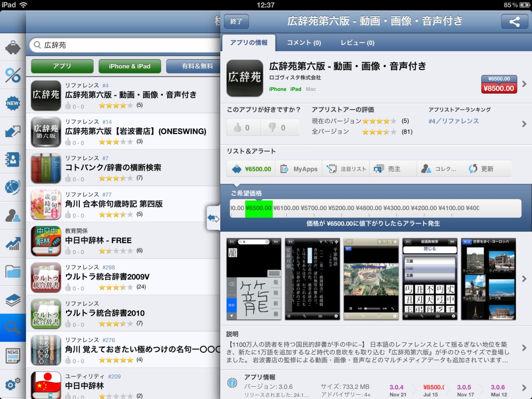532x399 pixels.
Task: Open 広辞苑 app icon in detail header
Action: pos(245,78)
